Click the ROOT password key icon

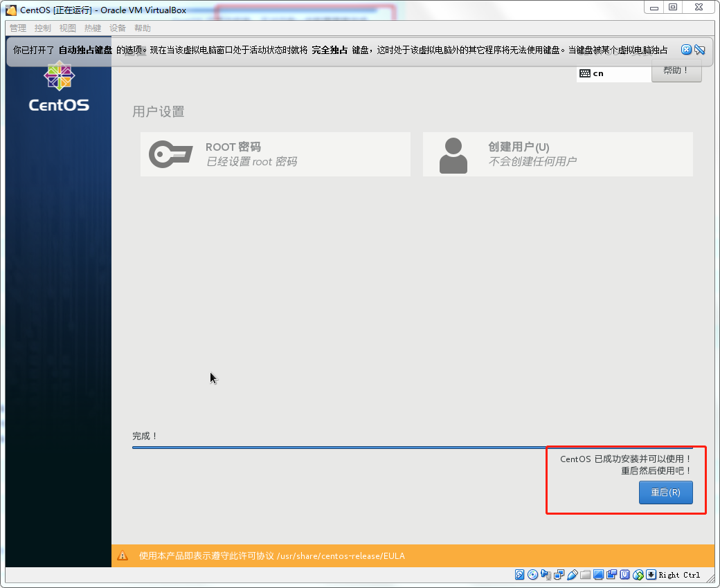click(x=170, y=154)
